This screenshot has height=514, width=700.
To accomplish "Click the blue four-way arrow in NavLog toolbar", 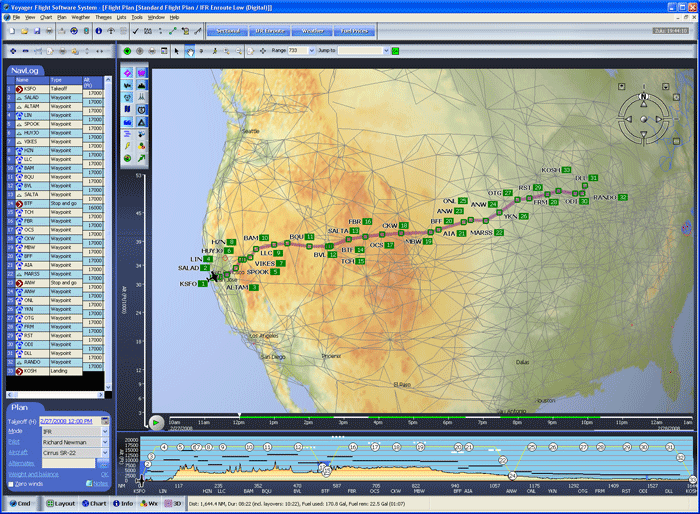I will tap(13, 51).
